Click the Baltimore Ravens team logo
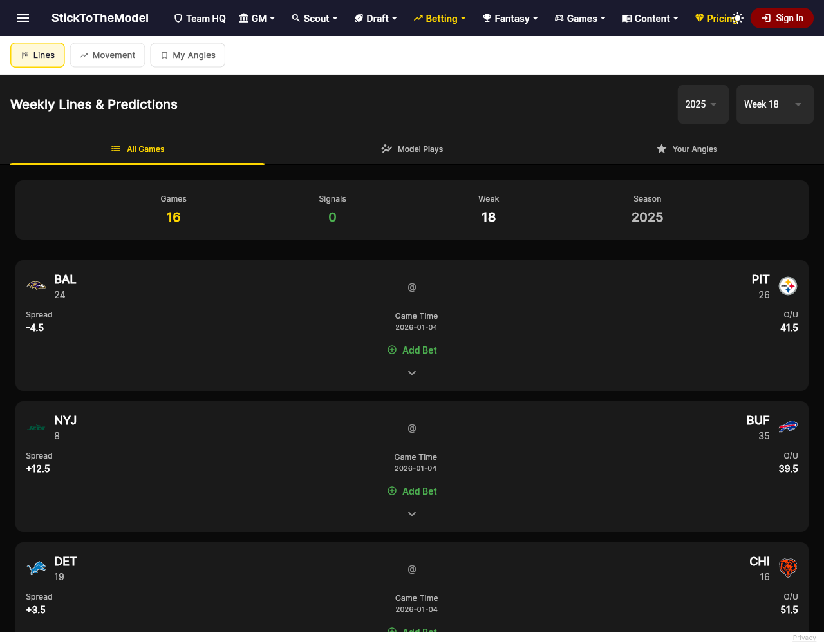Screen dimensions: 824x644 coord(36,285)
